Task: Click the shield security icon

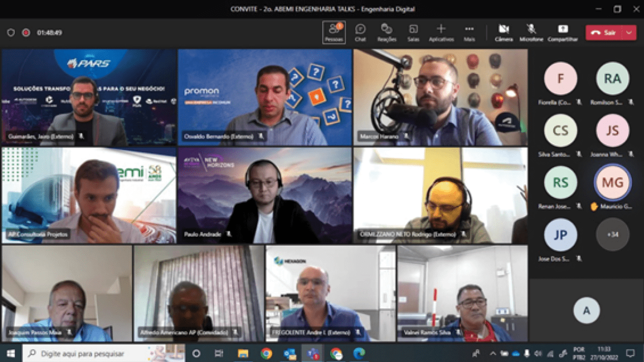Action: click(11, 33)
